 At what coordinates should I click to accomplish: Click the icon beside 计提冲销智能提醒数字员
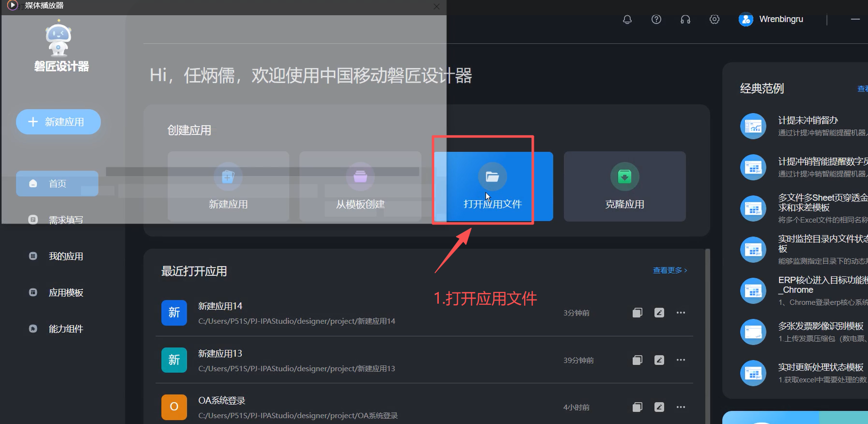(x=753, y=167)
